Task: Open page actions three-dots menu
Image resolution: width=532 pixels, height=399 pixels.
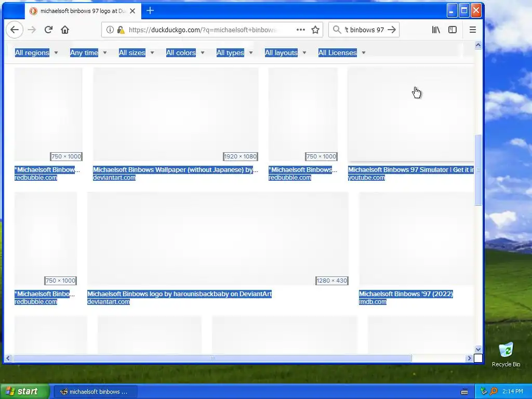Action: click(x=301, y=30)
